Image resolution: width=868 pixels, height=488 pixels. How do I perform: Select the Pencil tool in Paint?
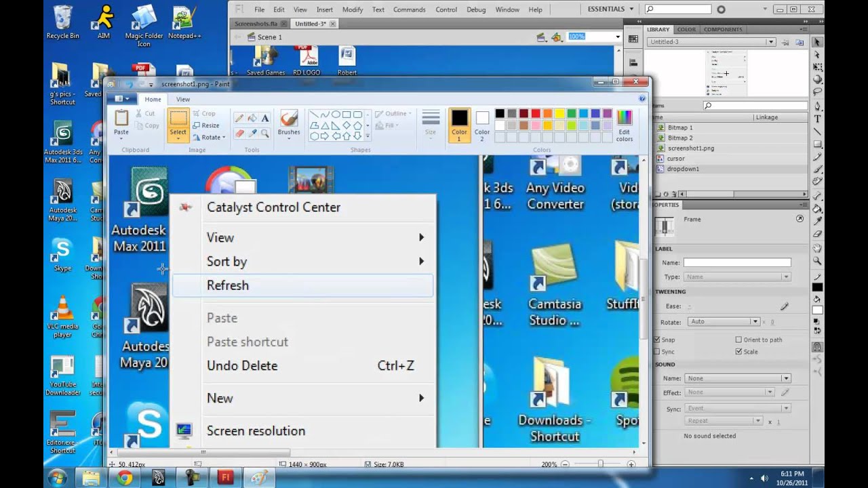click(x=239, y=118)
